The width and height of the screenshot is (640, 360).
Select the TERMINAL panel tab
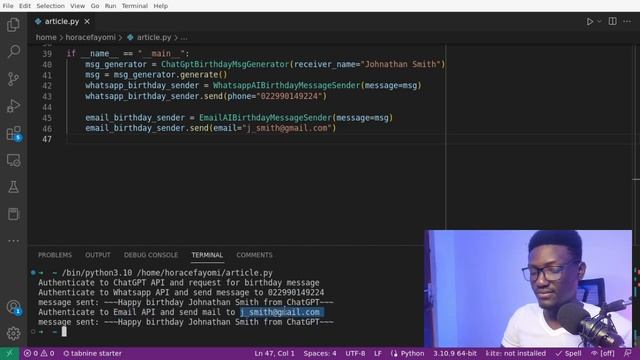[207, 255]
